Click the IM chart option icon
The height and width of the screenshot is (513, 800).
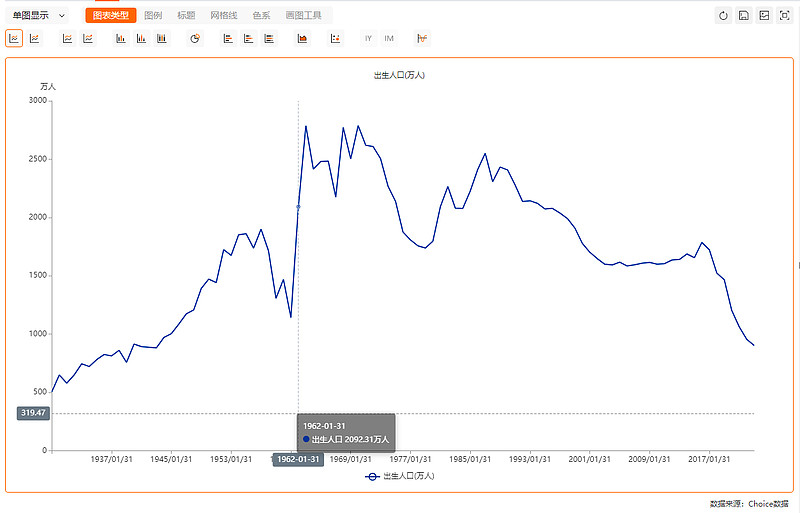pyautogui.click(x=389, y=38)
